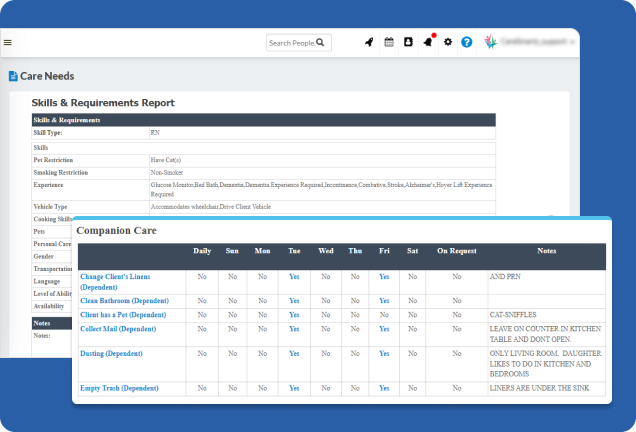Open Client has a Pet (Dependent) link
The height and width of the screenshot is (432, 636).
click(123, 315)
